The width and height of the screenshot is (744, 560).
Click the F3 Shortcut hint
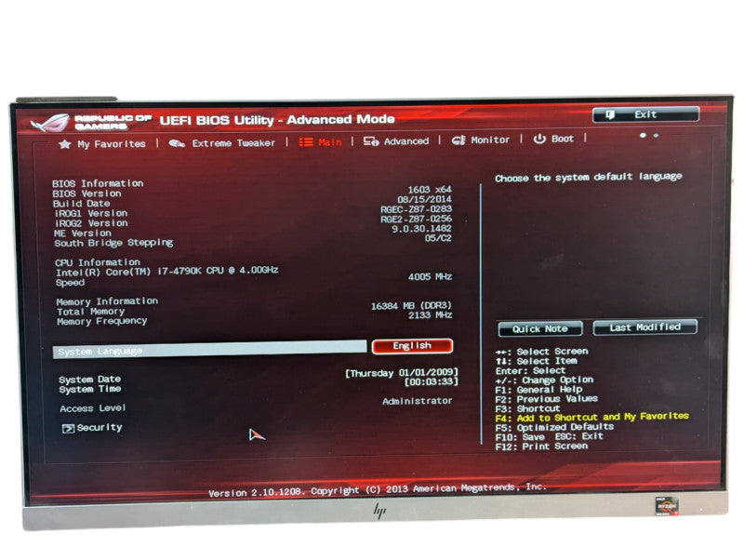click(527, 408)
